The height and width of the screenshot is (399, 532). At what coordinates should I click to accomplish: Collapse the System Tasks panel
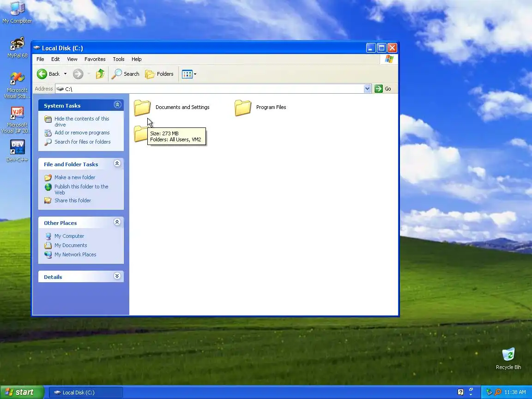(117, 105)
